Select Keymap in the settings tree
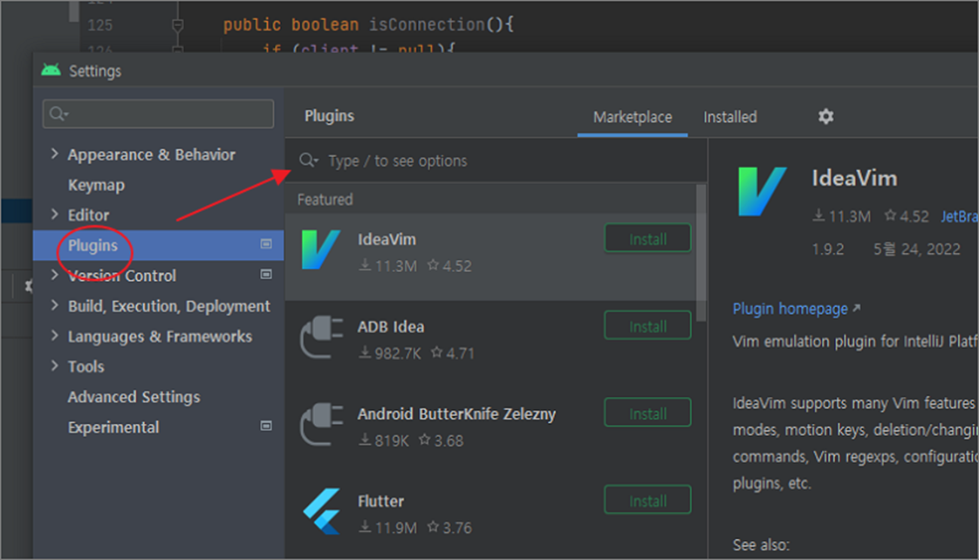 pos(96,185)
